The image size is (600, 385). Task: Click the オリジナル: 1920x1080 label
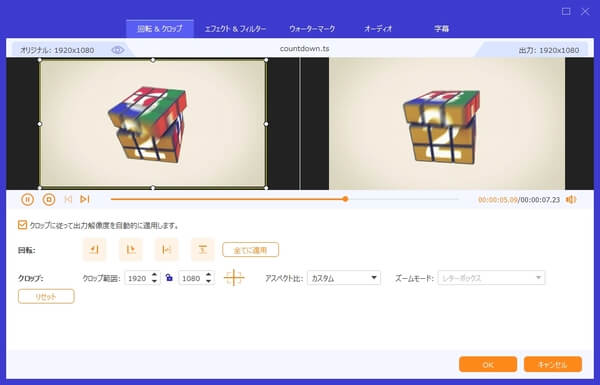[57, 50]
